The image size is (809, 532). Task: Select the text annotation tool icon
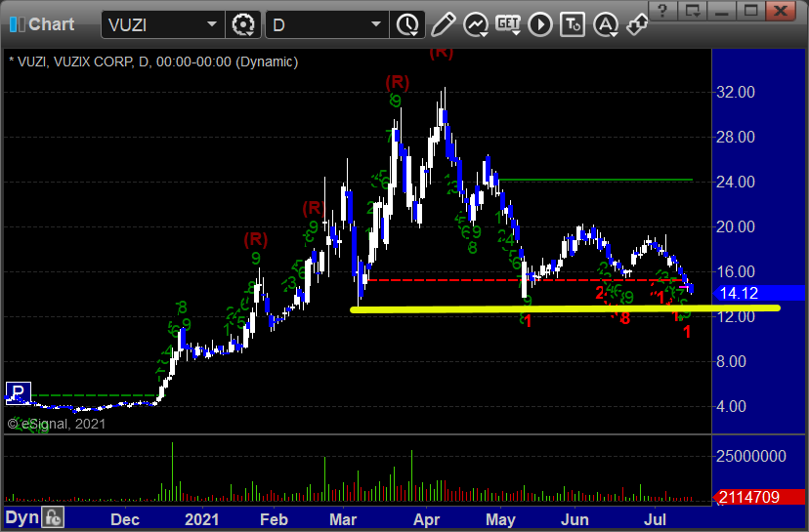click(x=573, y=24)
